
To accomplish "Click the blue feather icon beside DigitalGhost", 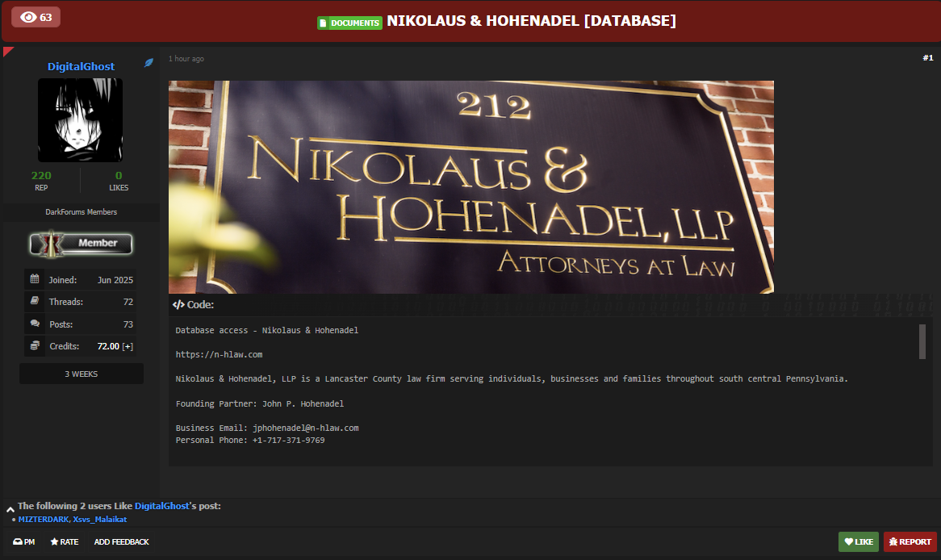I will coord(148,62).
